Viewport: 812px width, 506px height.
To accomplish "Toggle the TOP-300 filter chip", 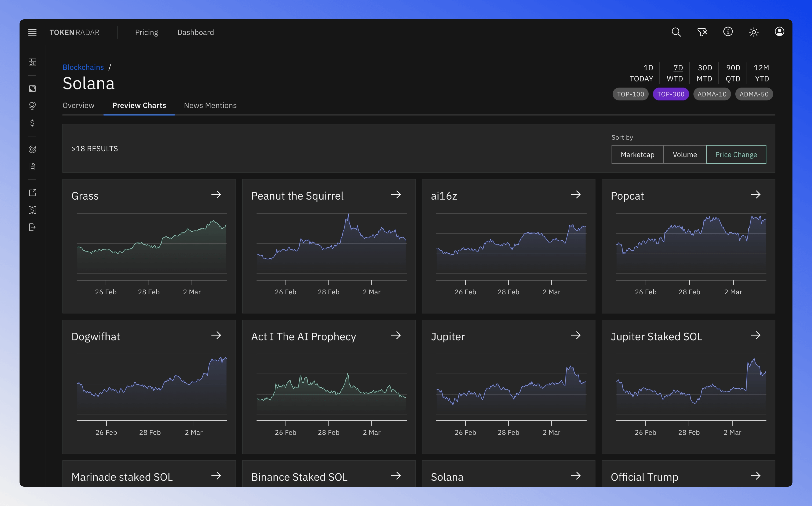I will (671, 94).
